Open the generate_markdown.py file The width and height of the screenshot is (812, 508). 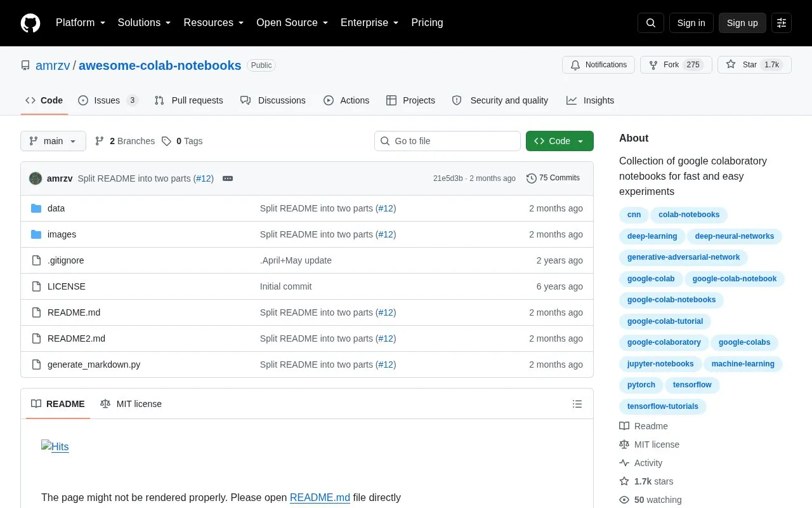[94, 364]
